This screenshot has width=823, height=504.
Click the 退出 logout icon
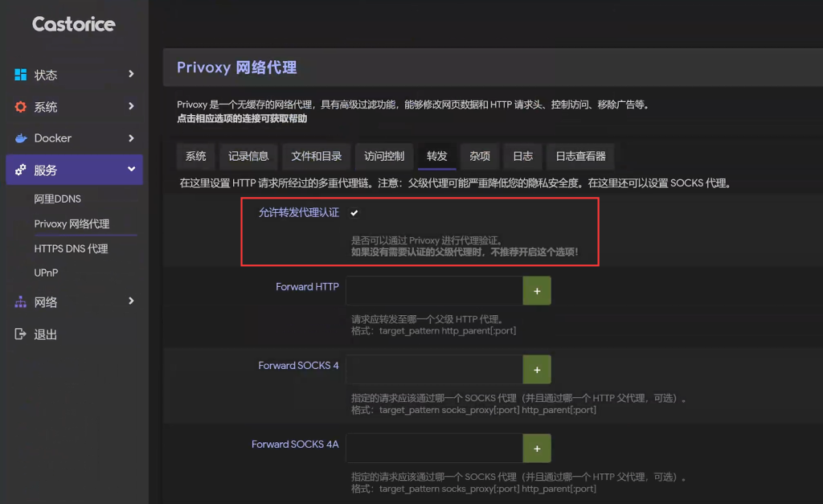21,334
